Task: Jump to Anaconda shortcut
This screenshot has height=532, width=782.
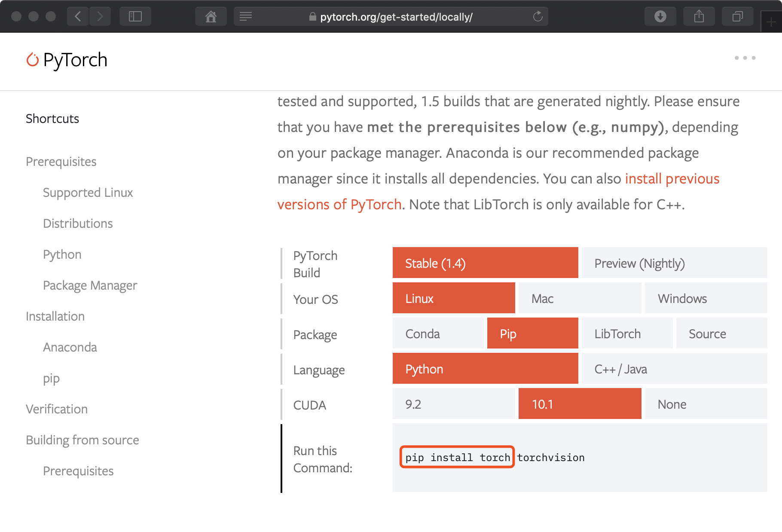Action: (70, 347)
